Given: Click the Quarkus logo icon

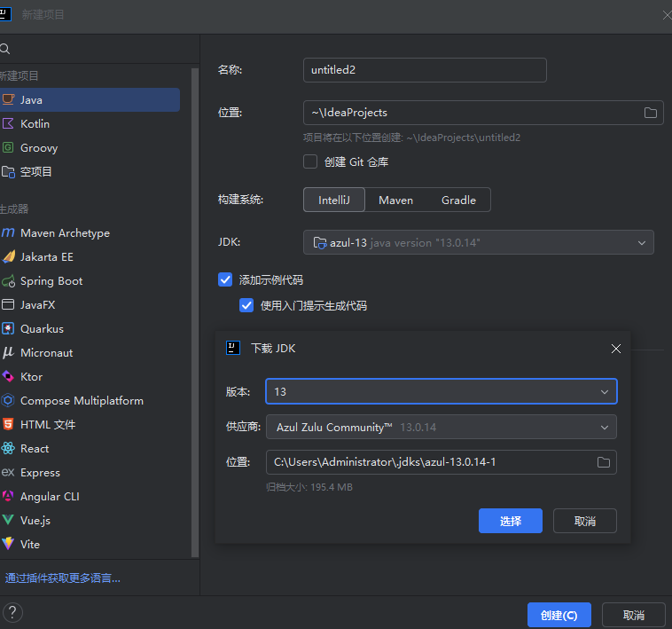Looking at the screenshot, I should pos(8,328).
